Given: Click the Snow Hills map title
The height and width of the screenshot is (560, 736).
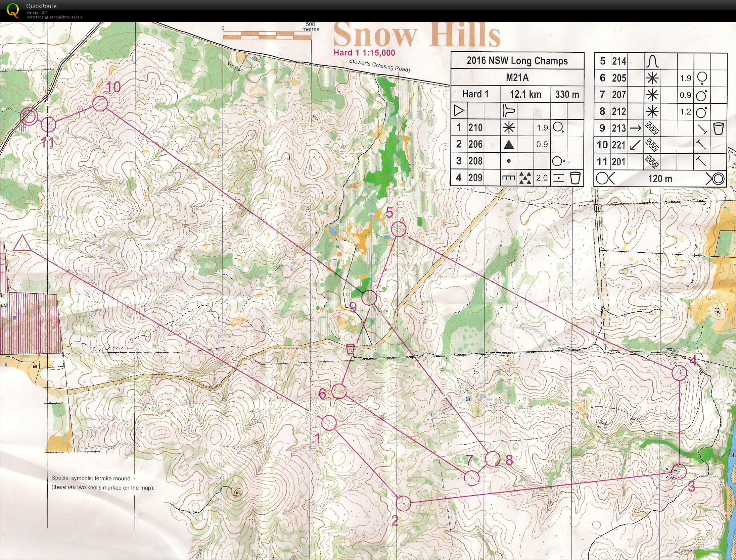Looking at the screenshot, I should pyautogui.click(x=416, y=35).
